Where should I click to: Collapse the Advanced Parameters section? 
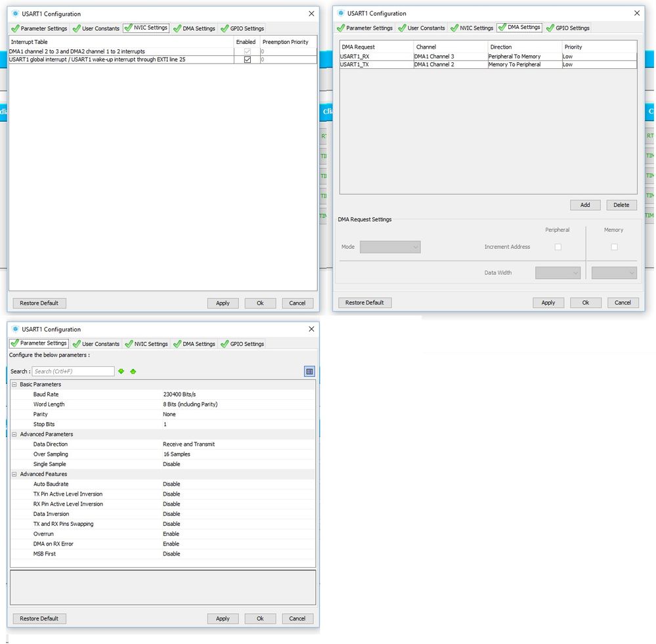point(14,434)
